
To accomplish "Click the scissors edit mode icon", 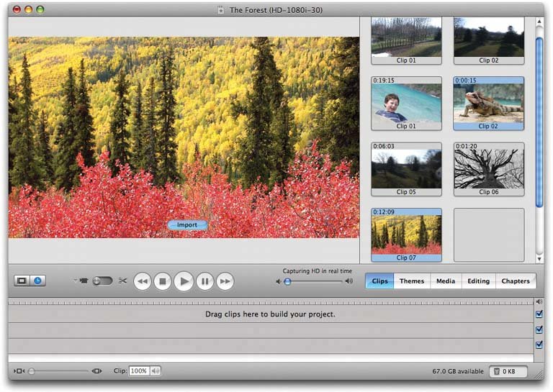I will click(122, 281).
